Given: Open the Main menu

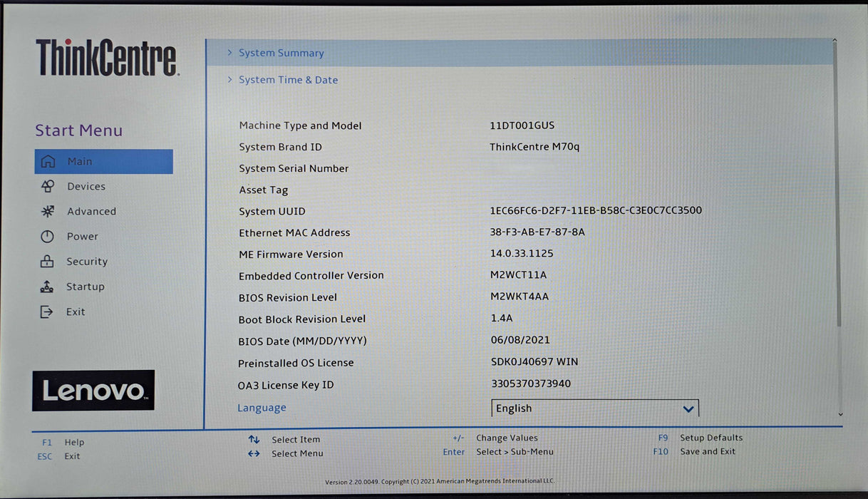Looking at the screenshot, I should click(103, 161).
